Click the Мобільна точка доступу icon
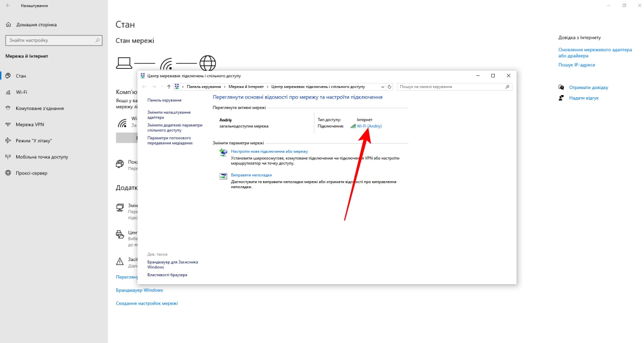 click(8, 157)
